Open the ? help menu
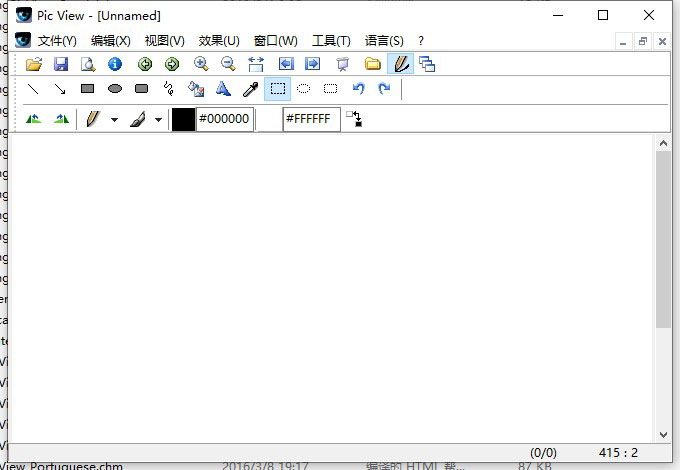 pyautogui.click(x=421, y=41)
